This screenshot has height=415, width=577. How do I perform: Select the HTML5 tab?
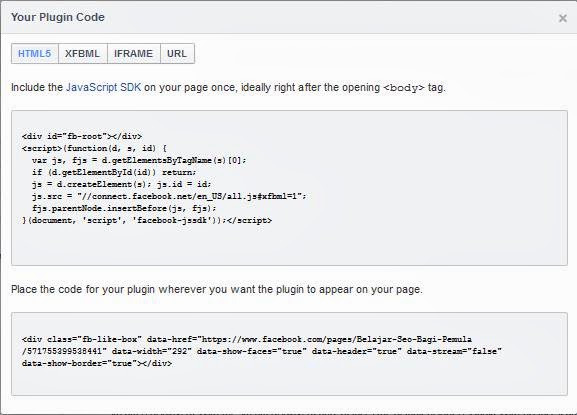[x=35, y=54]
